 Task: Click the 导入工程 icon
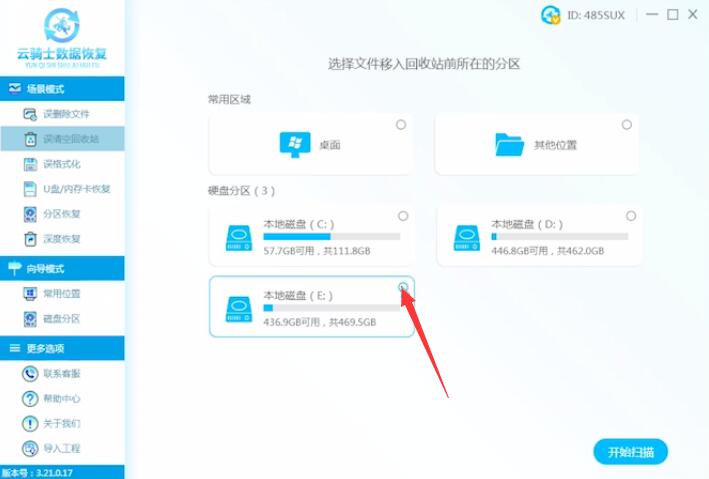pyautogui.click(x=30, y=448)
